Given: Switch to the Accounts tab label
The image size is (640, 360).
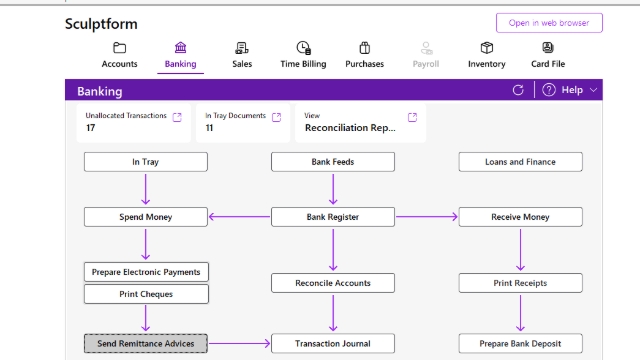Looking at the screenshot, I should tap(119, 64).
